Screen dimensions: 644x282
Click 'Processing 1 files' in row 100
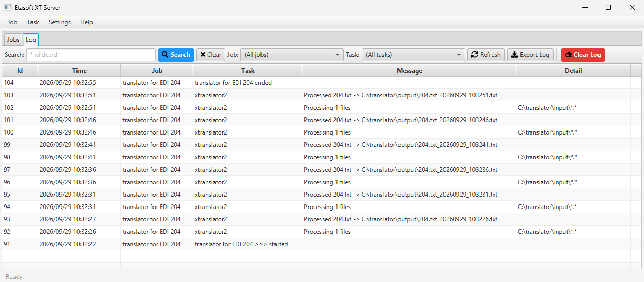pos(327,132)
